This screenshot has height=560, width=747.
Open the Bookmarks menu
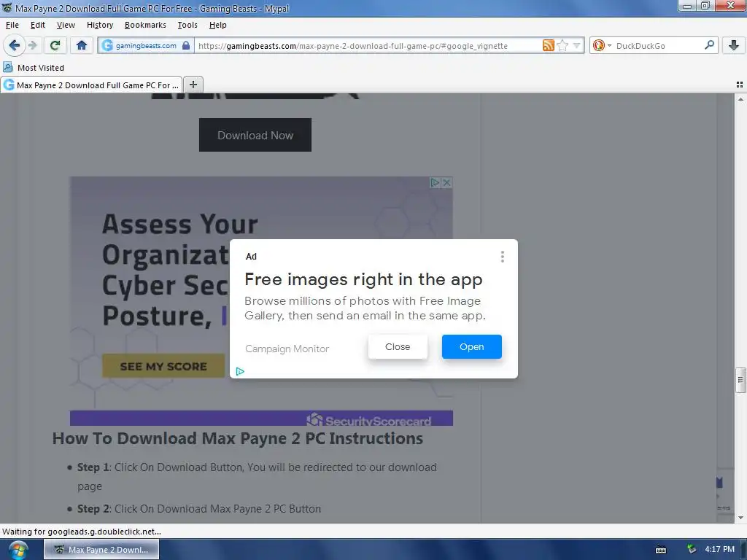(145, 25)
